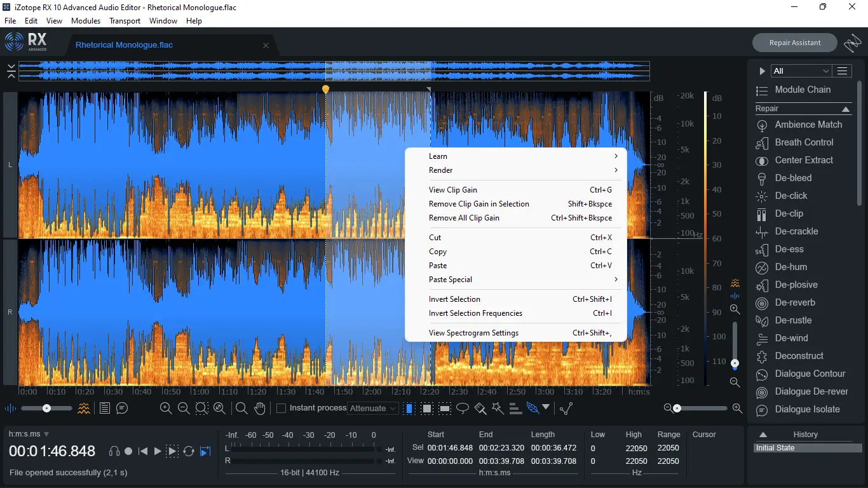Viewport: 868px width, 488px height.
Task: Toggle loop playback in transport
Action: (189, 451)
